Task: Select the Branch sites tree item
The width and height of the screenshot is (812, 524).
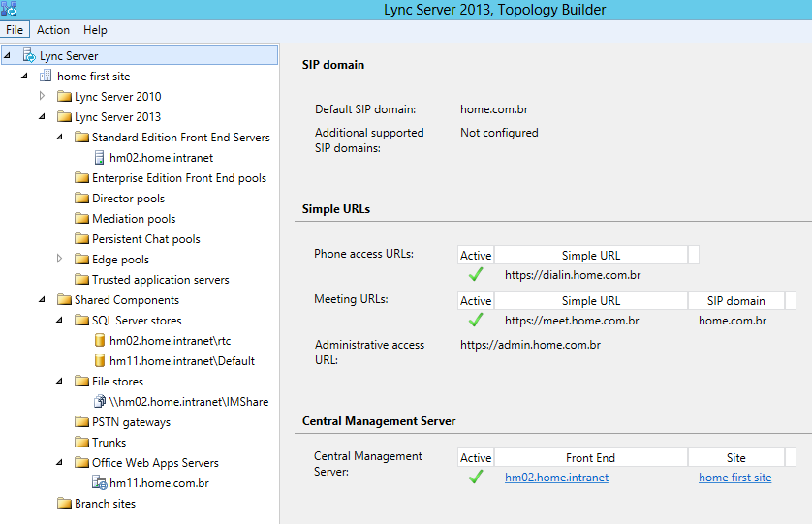Action: (105, 504)
